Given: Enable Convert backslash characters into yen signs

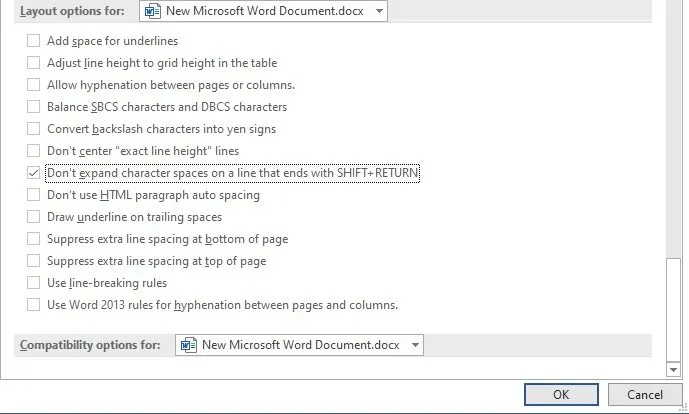Looking at the screenshot, I should [x=34, y=129].
